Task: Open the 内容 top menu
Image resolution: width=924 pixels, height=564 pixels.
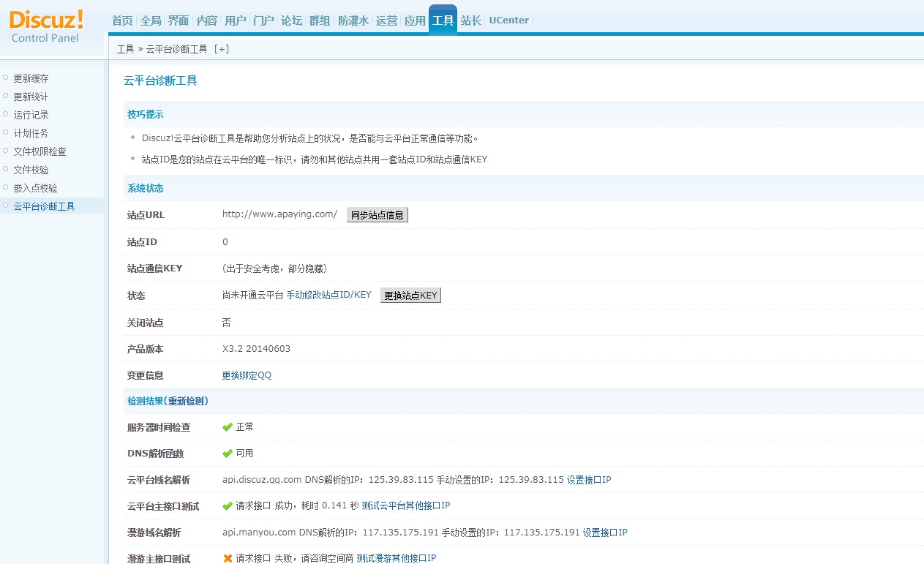Action: tap(207, 20)
